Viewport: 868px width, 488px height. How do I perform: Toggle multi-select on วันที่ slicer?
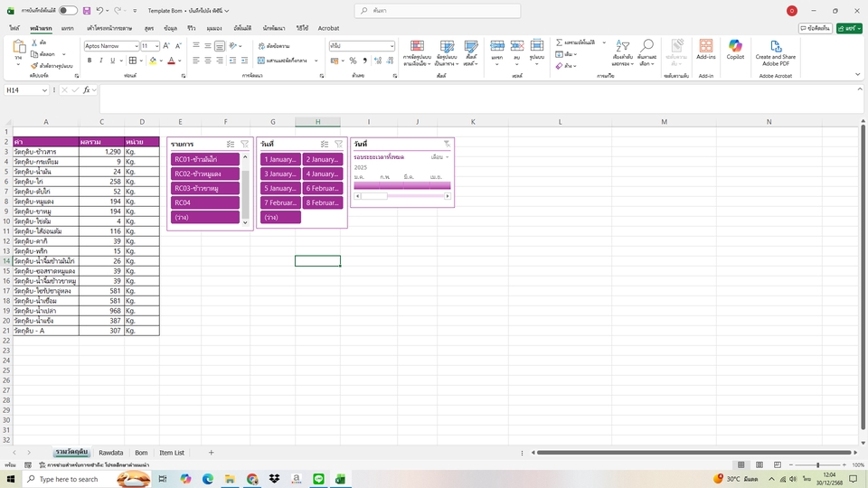point(325,144)
